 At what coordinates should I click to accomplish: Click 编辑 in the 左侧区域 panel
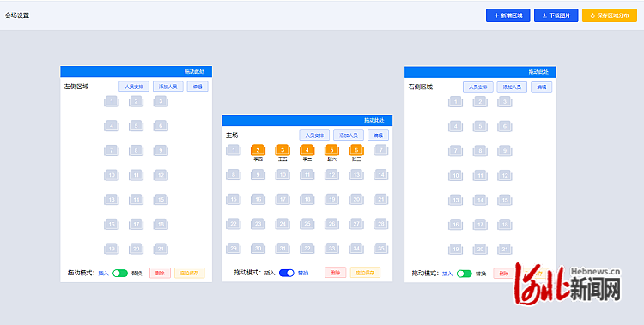pos(197,87)
